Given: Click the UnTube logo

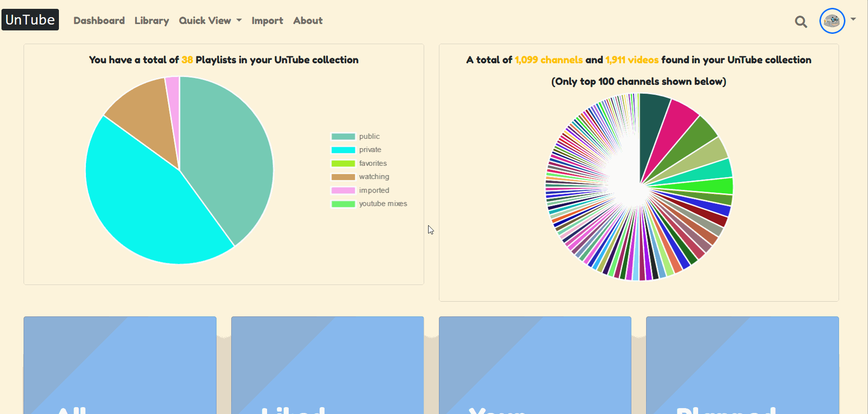Looking at the screenshot, I should 30,20.
